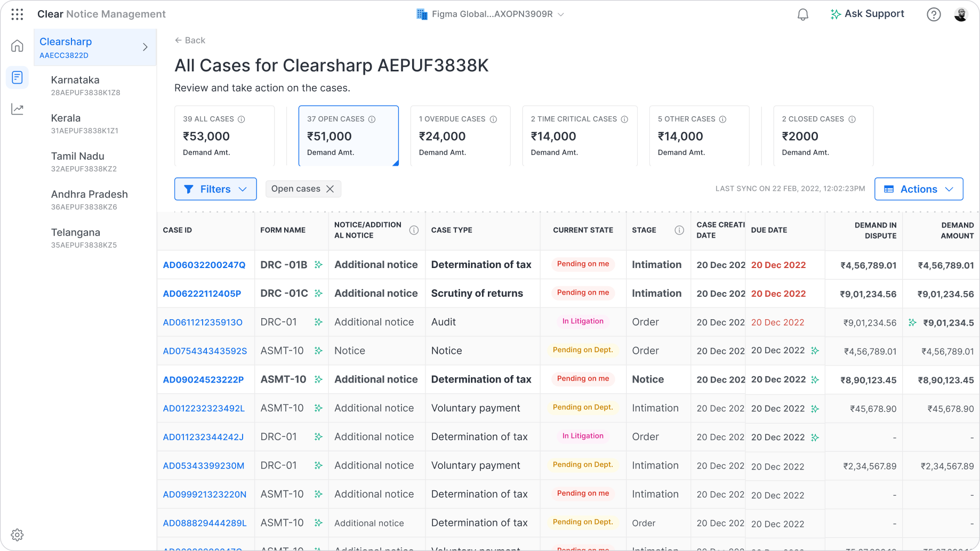Click the notifications bell icon

pos(802,14)
